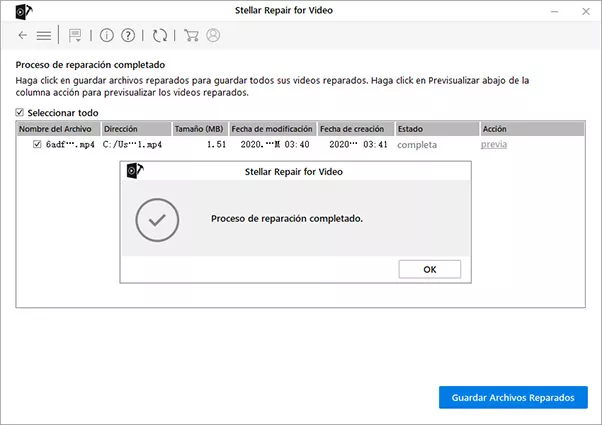Uncheck the Seleccionar todo checkbox
The width and height of the screenshot is (602, 425).
pos(20,112)
